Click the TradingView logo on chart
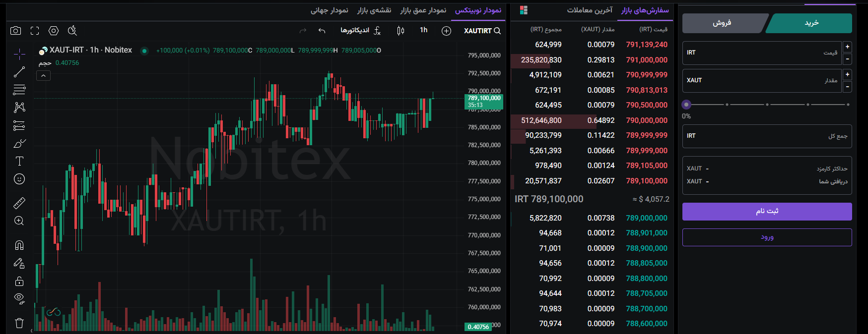Image resolution: width=868 pixels, height=334 pixels. coord(54,312)
